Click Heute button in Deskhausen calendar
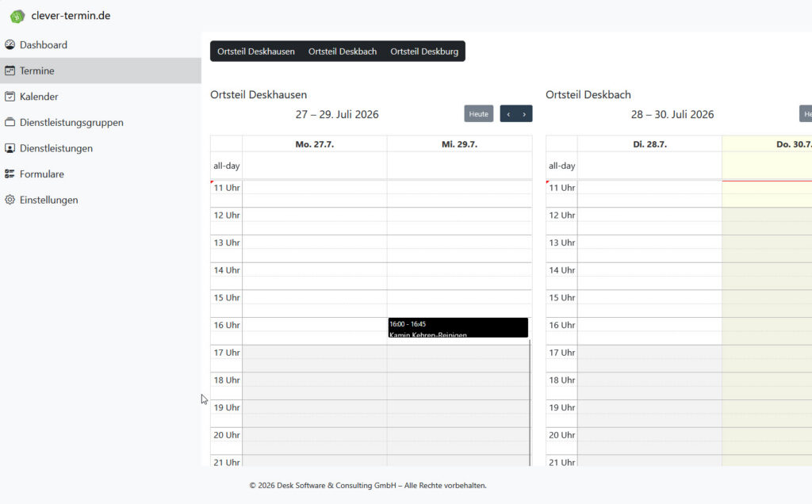Screen dimensions: 812x504 point(478,114)
